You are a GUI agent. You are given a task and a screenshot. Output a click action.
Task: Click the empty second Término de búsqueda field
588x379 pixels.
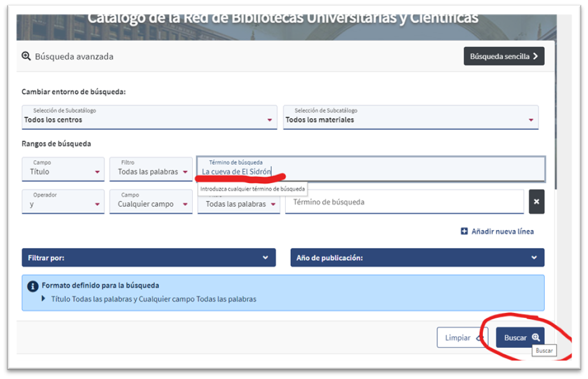(x=404, y=202)
